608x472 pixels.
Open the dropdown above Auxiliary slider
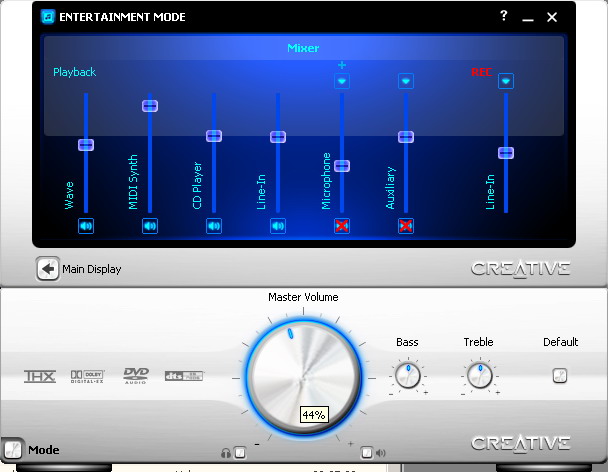tap(406, 81)
